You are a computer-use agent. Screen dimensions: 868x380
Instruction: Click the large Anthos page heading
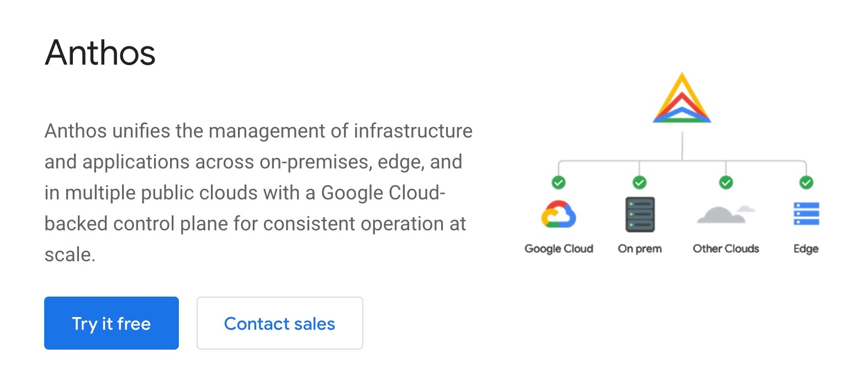pyautogui.click(x=100, y=53)
